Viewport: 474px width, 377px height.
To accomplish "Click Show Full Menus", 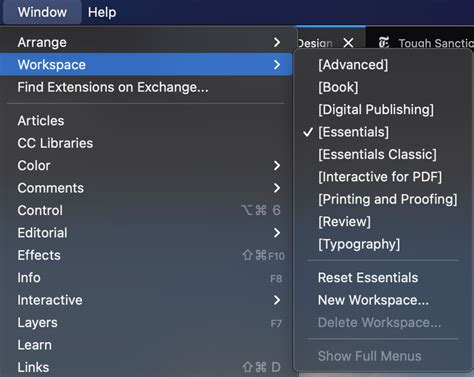I will [x=383, y=356].
